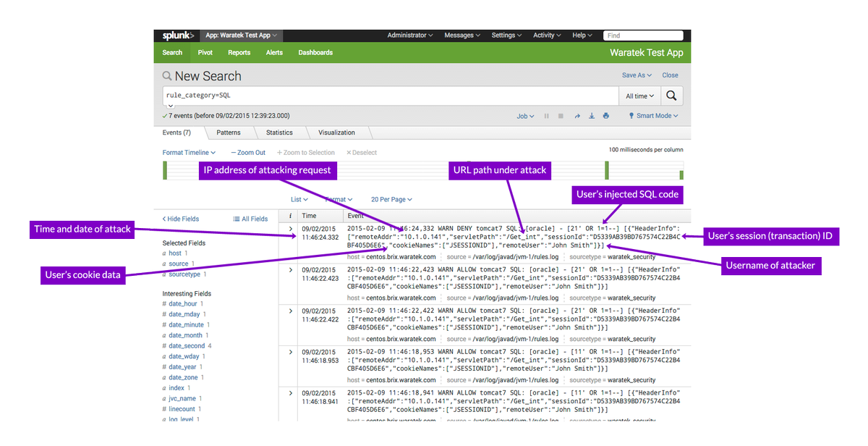
Task: Select the date_zone field
Action: [184, 377]
